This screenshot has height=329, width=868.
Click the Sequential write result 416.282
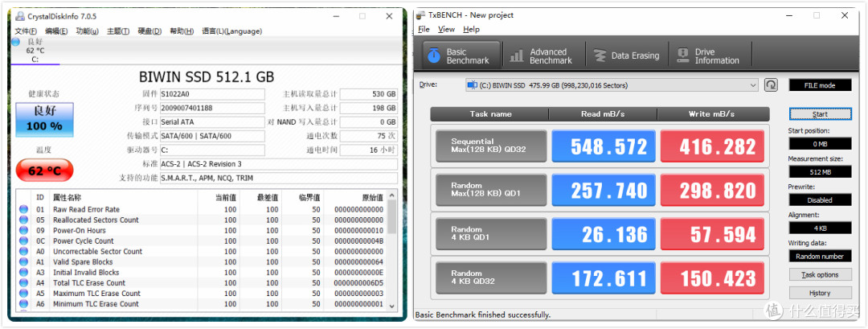[712, 146]
